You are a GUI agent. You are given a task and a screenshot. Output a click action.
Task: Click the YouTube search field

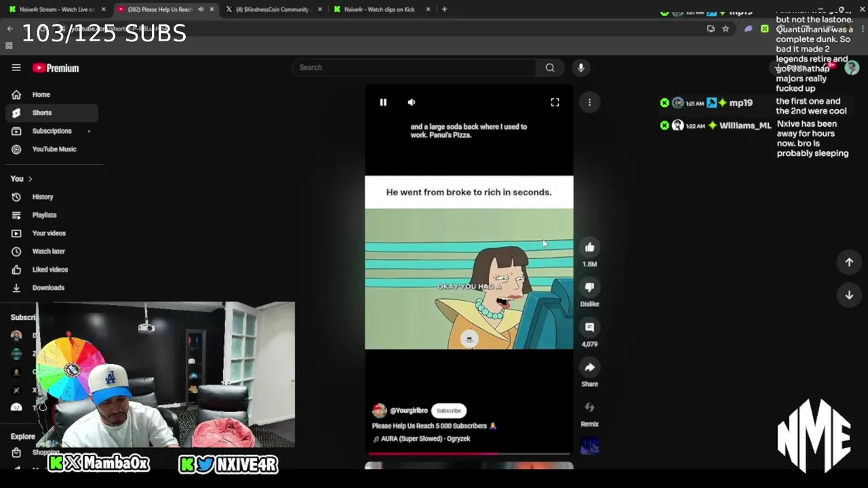[x=414, y=68]
